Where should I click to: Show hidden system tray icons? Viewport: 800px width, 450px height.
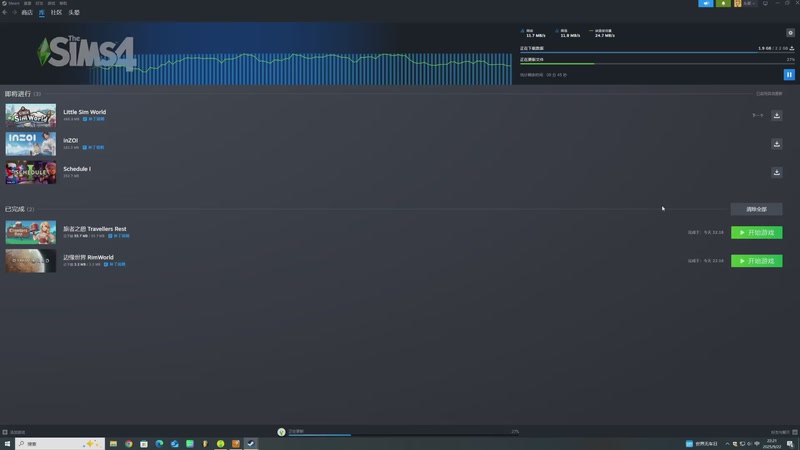pos(727,444)
